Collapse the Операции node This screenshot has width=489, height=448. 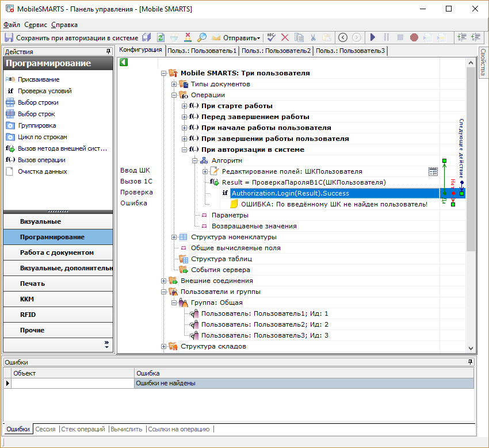coord(174,95)
